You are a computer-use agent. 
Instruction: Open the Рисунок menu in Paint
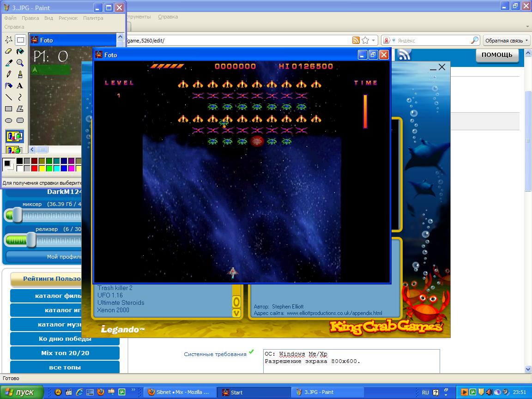[x=68, y=18]
